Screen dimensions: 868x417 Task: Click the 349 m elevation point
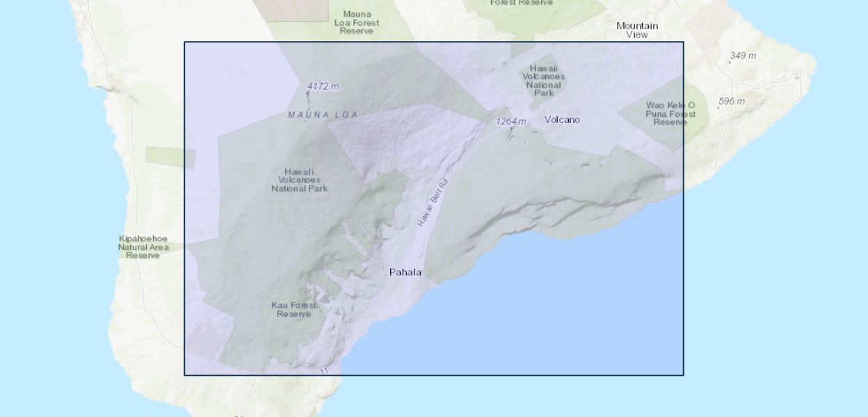coord(742,56)
